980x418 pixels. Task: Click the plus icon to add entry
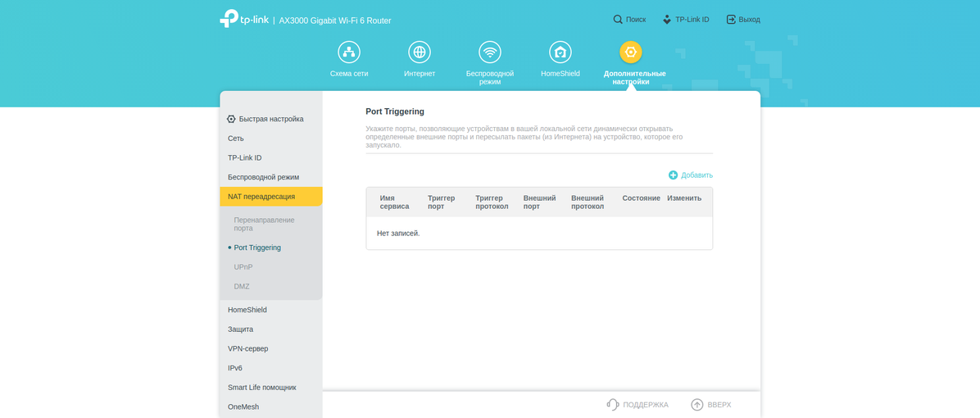(673, 175)
